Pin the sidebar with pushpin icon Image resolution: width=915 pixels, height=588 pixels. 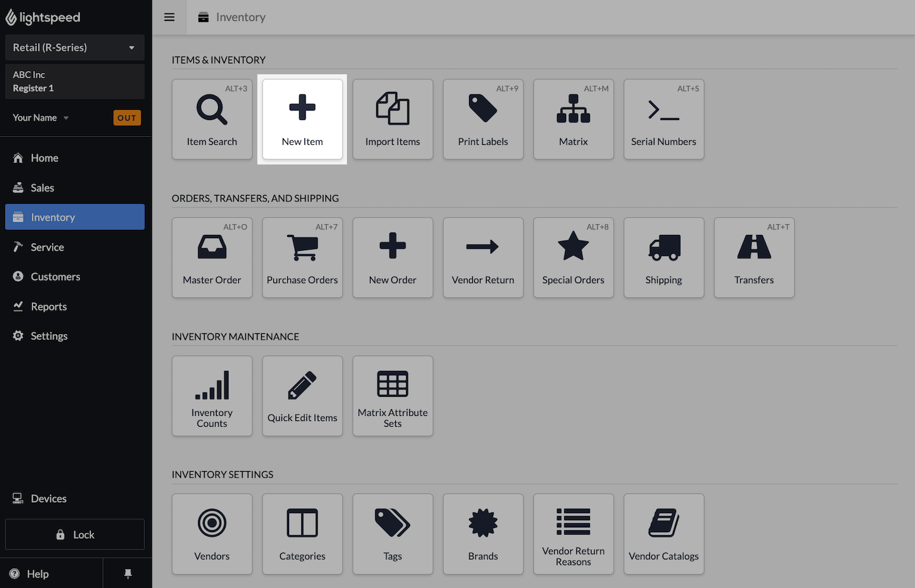[128, 574]
